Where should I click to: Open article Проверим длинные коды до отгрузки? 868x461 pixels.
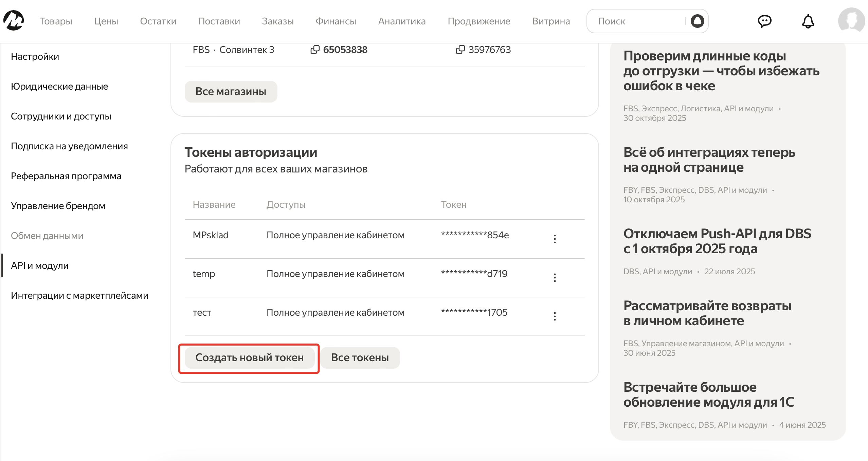721,71
